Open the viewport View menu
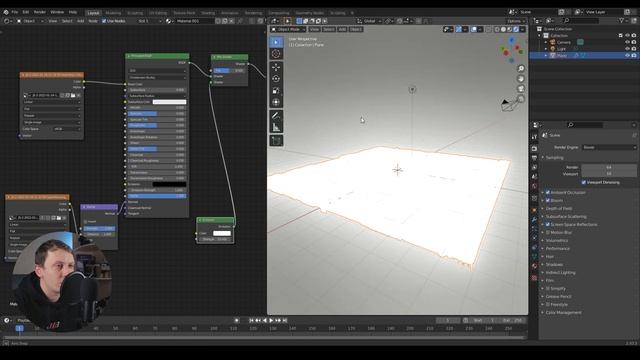640x360 pixels. 314,29
